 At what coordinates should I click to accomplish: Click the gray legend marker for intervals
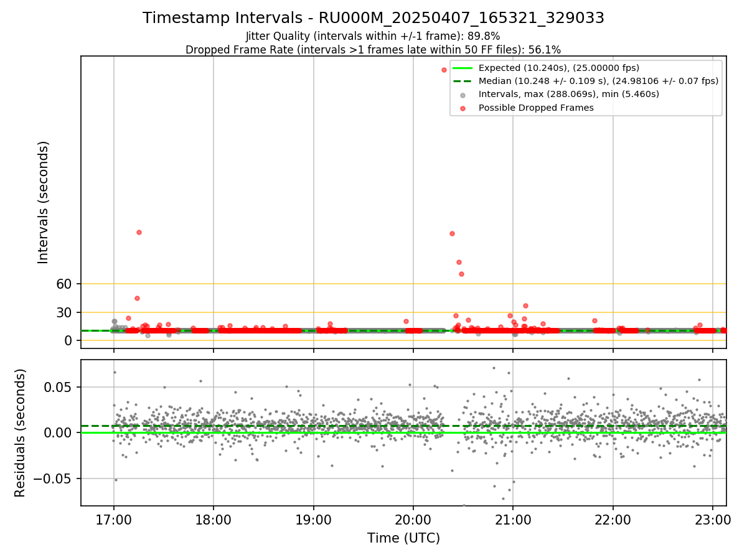click(x=463, y=95)
